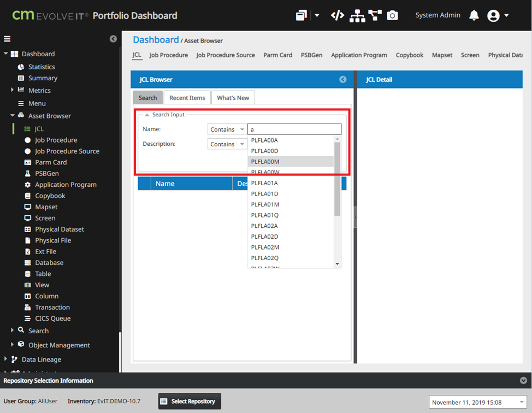Open the dropdown arrow beside the windows icon
Screen dimensions: 532x413
tap(317, 15)
